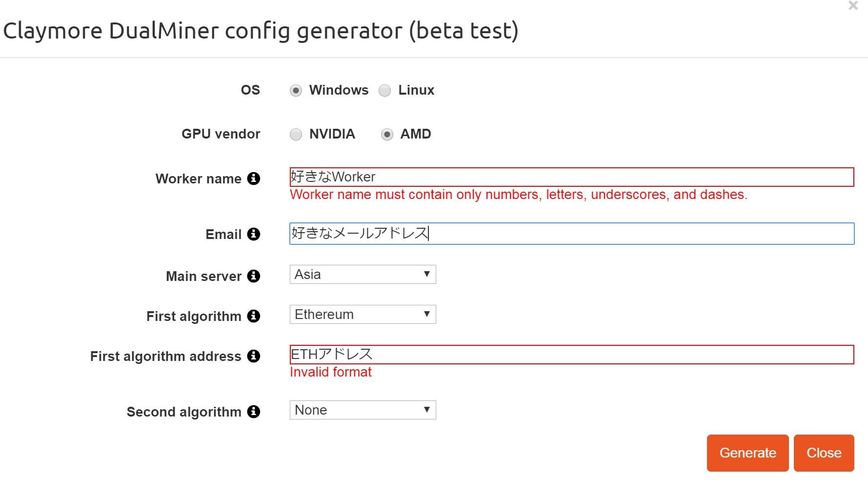Viewport: 868px width, 498px height.
Task: Open the Second algorithm dropdown showing None
Action: [363, 410]
